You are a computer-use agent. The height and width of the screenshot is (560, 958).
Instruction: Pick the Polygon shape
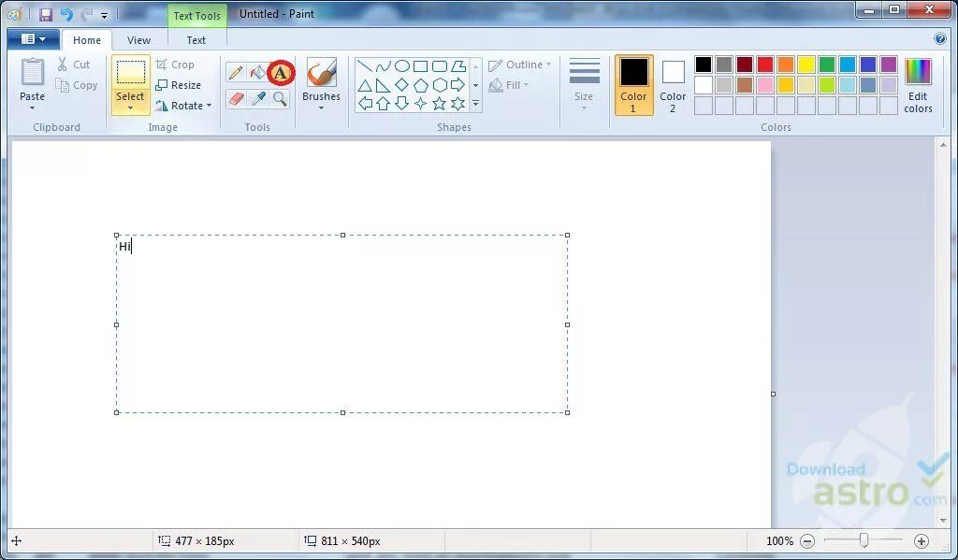pos(458,66)
